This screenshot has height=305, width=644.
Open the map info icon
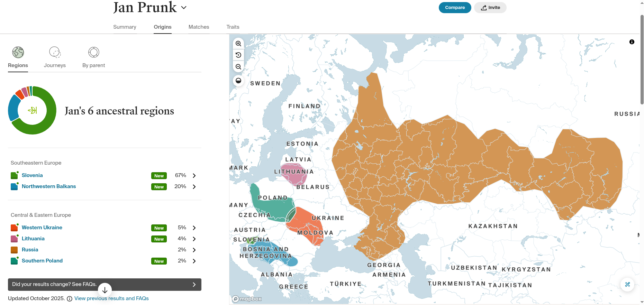[x=632, y=42]
